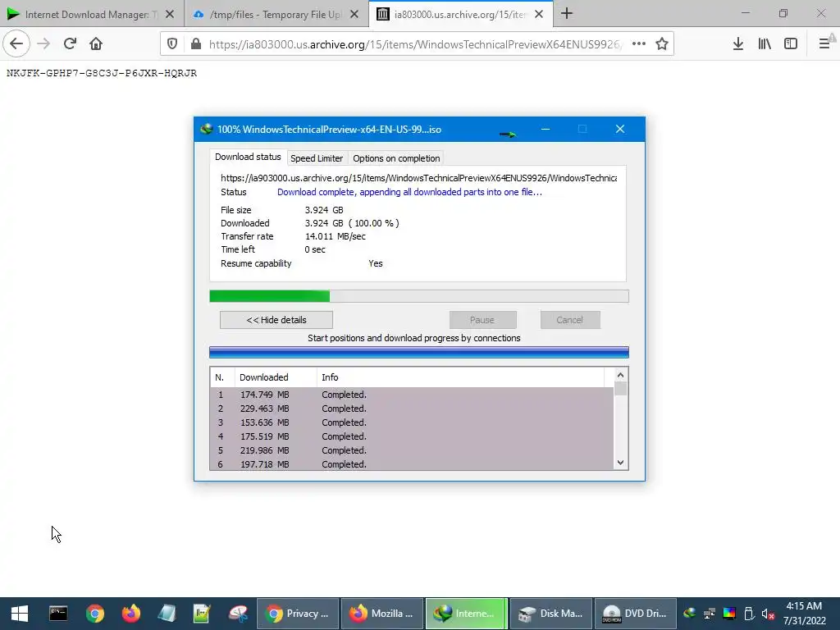Click the connections list scrollbar thumb
Image resolution: width=840 pixels, height=630 pixels.
pos(620,388)
